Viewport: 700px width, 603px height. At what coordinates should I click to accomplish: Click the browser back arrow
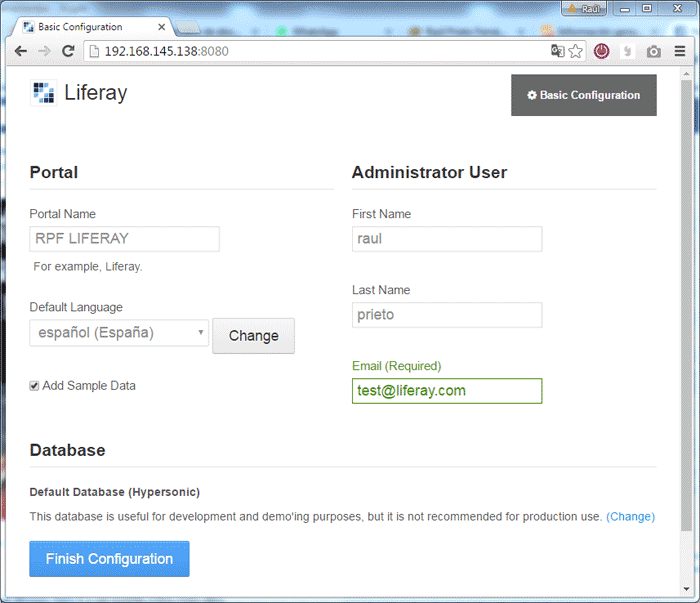click(x=20, y=51)
